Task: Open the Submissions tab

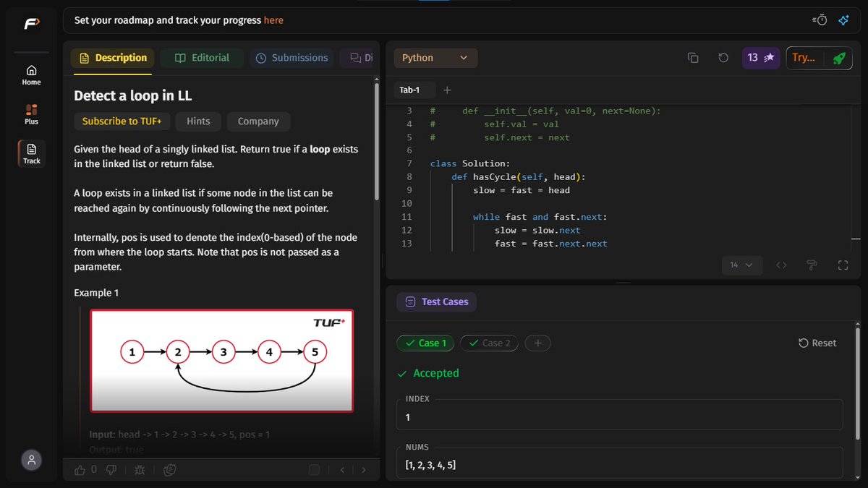Action: [x=292, y=58]
